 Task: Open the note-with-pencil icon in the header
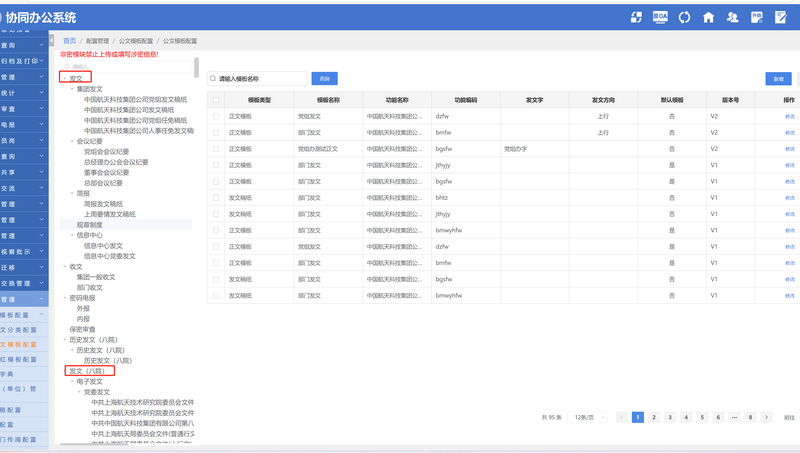(x=781, y=17)
